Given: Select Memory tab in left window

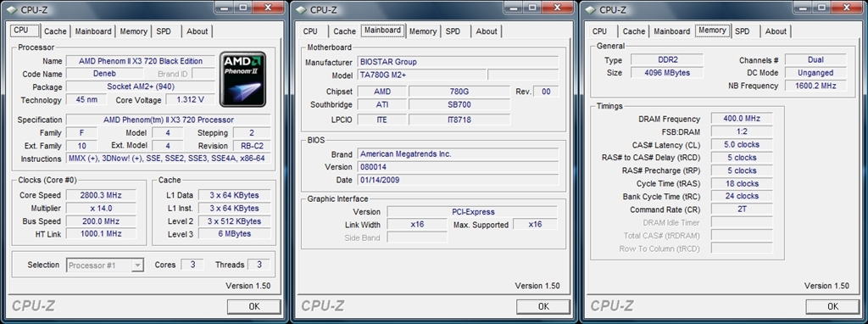Looking at the screenshot, I should [x=133, y=31].
